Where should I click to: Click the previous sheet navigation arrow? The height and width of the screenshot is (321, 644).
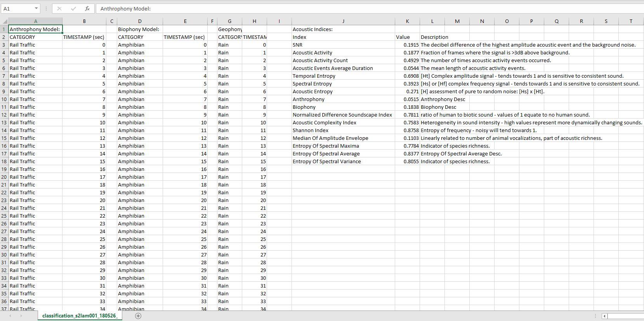[10, 316]
